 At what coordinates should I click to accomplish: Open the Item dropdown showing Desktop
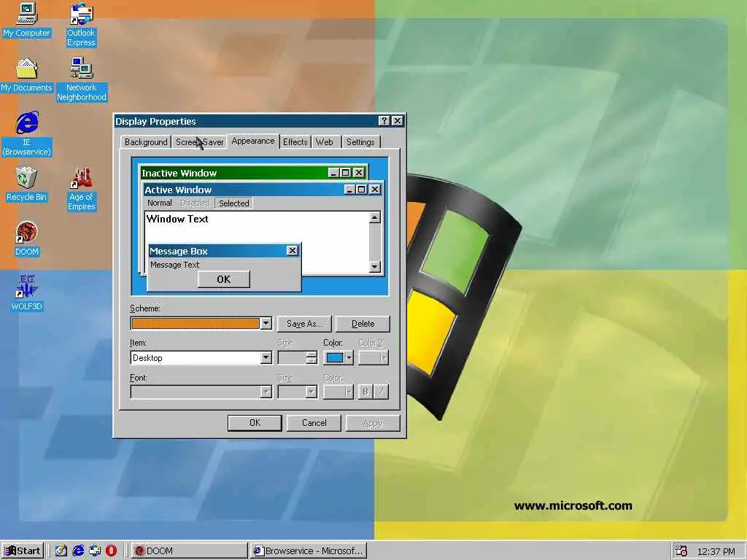tap(266, 357)
